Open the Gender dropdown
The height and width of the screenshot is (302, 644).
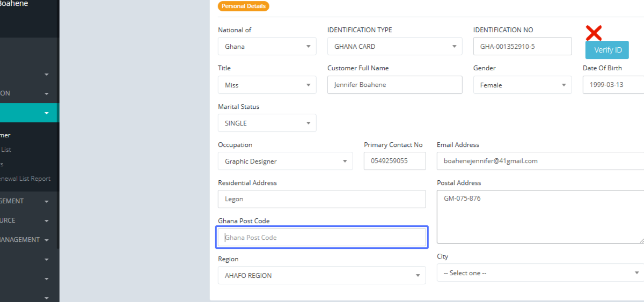click(522, 85)
